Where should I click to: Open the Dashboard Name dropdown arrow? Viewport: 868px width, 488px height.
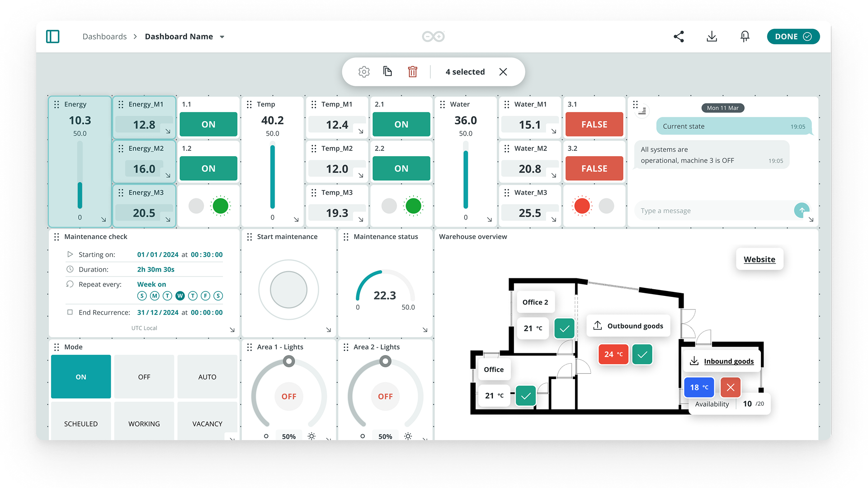[x=222, y=37]
